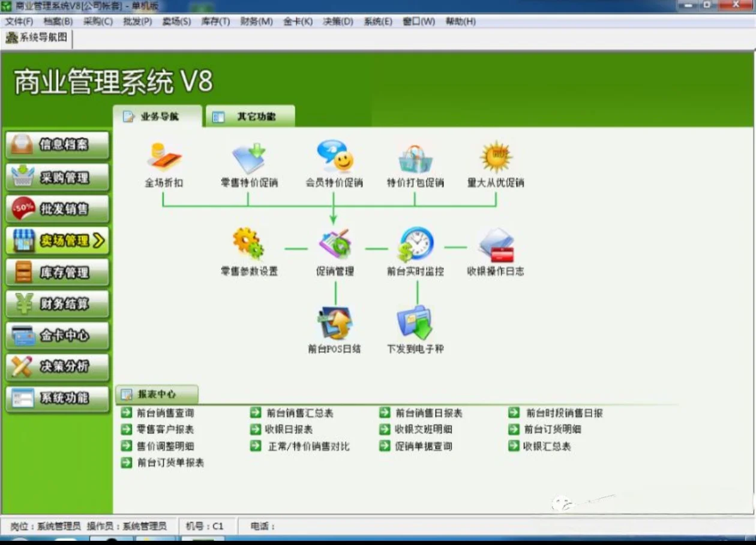Select 信息档案 in the sidebar
This screenshot has width=756, height=545.
click(x=58, y=145)
